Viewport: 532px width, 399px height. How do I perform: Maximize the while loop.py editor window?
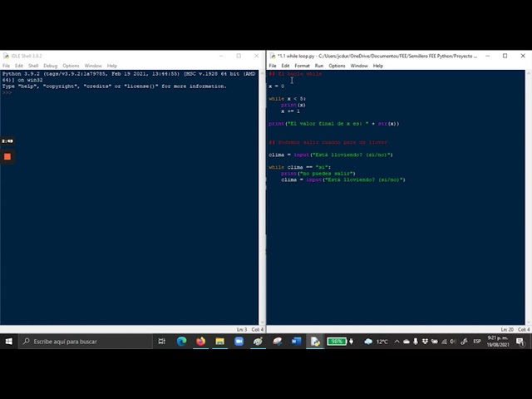(x=505, y=56)
